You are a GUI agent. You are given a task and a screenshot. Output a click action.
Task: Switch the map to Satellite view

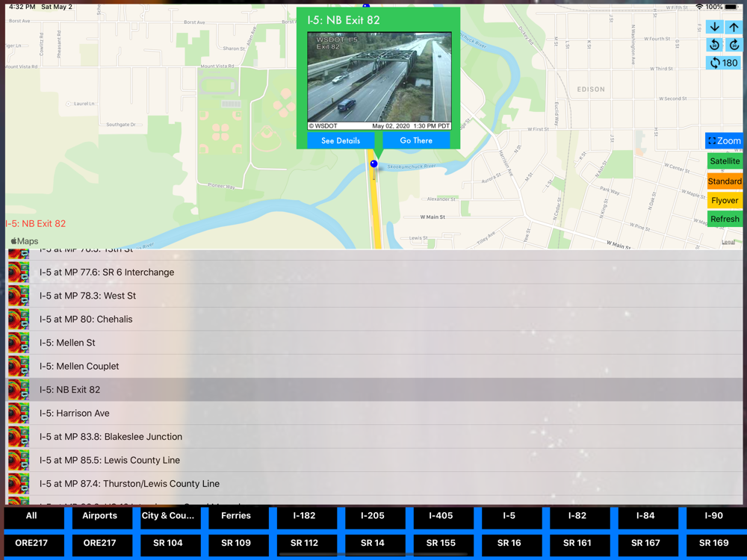tap(725, 161)
